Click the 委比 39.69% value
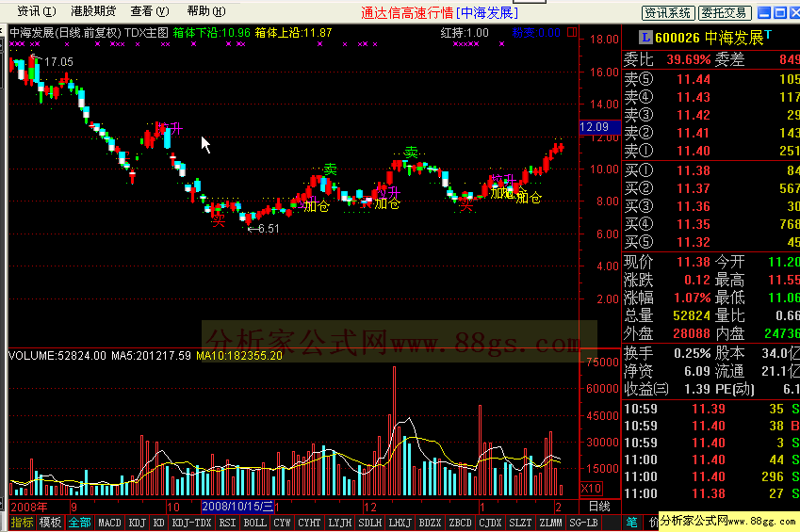 coord(688,59)
